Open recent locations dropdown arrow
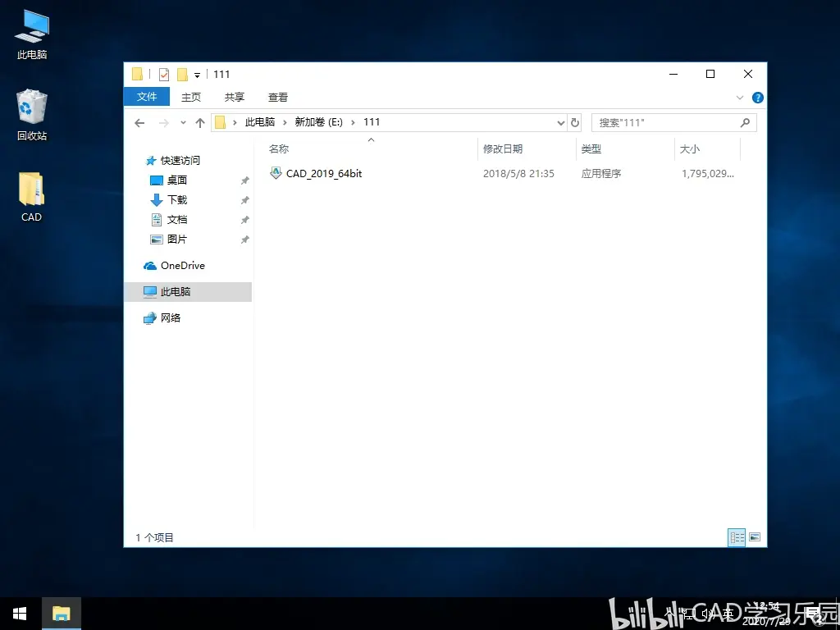This screenshot has height=630, width=840. click(183, 123)
